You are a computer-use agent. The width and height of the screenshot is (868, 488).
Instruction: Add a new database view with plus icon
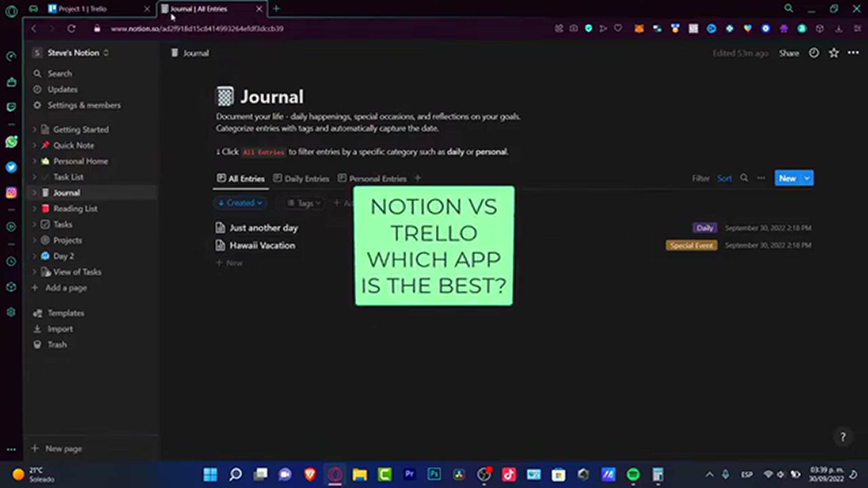418,178
